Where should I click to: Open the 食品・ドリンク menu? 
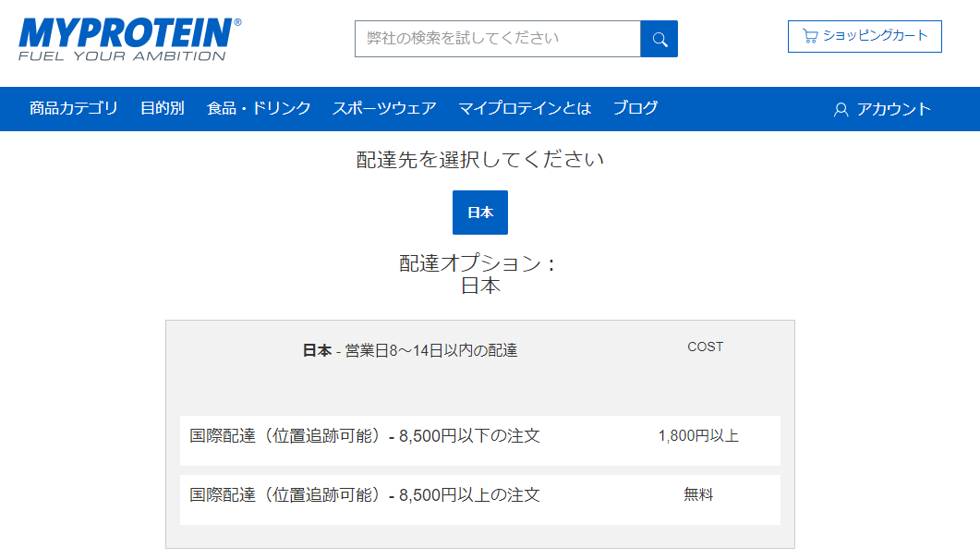(259, 109)
